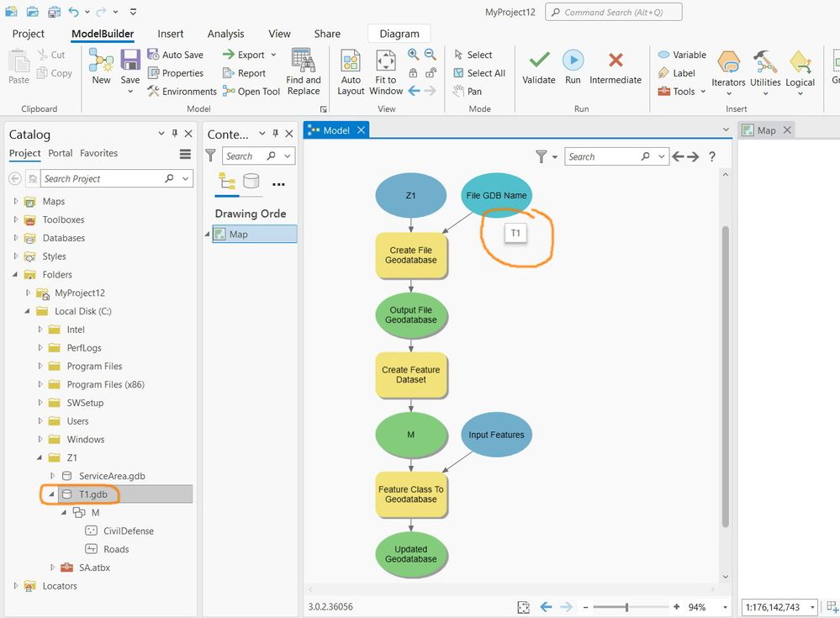This screenshot has width=840, height=618.
Task: Click the Save model icon
Action: pos(130,60)
